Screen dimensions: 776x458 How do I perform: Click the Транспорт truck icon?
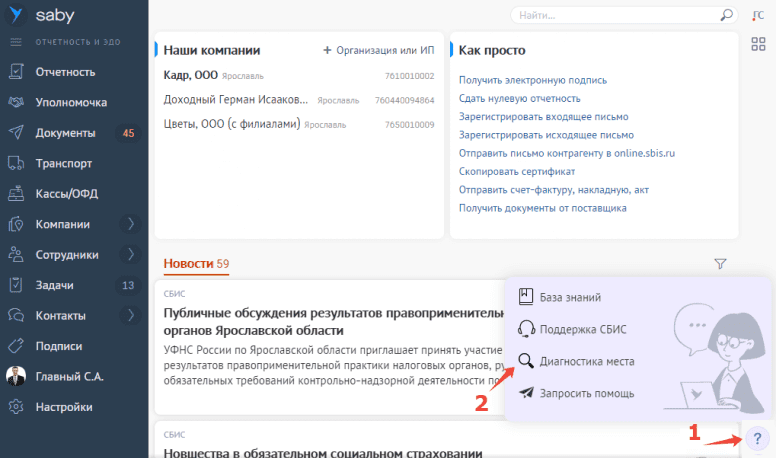click(16, 163)
